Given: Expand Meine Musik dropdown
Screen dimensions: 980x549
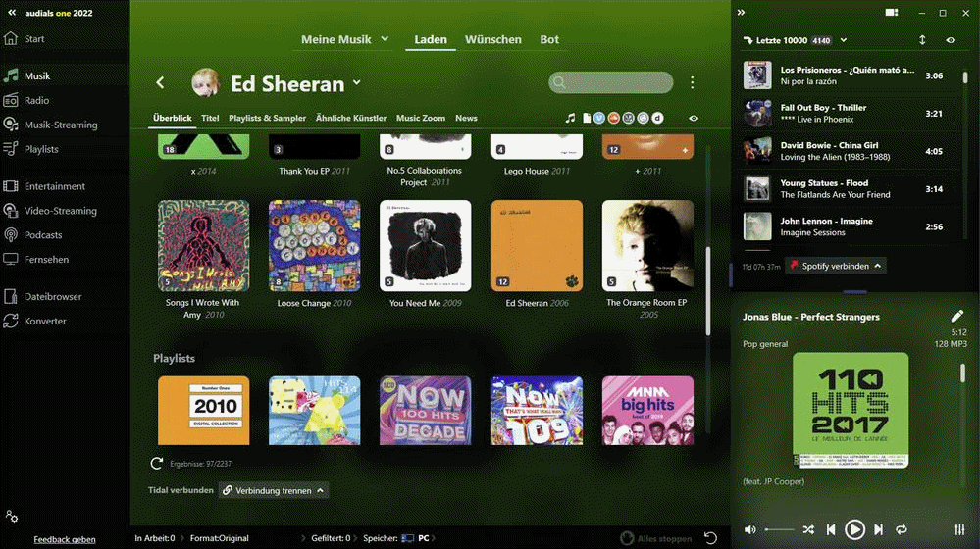Looking at the screenshot, I should [385, 38].
